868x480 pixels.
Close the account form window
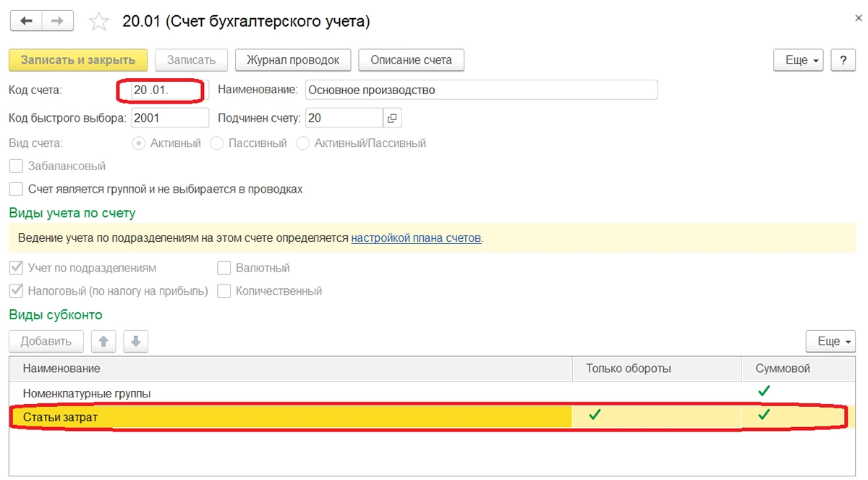(858, 18)
